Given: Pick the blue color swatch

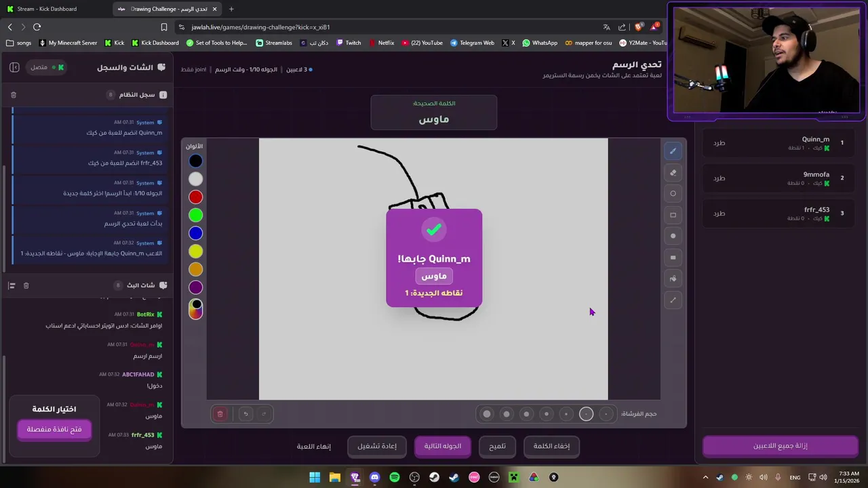Looking at the screenshot, I should point(195,233).
